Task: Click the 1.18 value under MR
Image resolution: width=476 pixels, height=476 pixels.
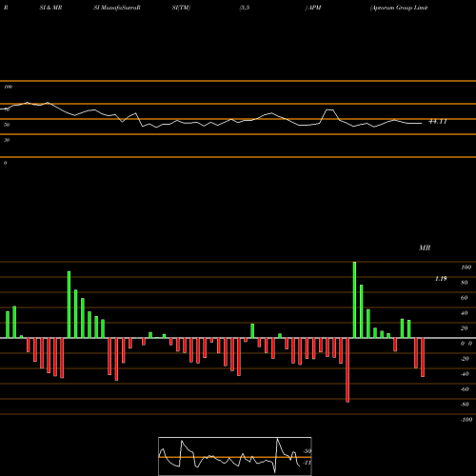Action: (441, 279)
